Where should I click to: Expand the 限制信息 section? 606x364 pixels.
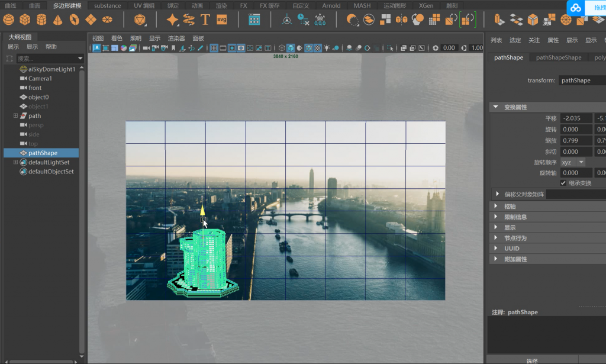pos(496,217)
